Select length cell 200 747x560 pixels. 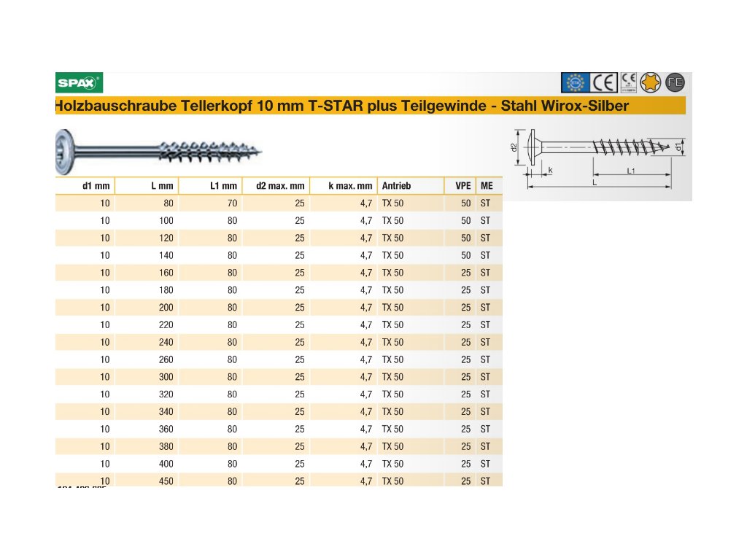point(166,308)
